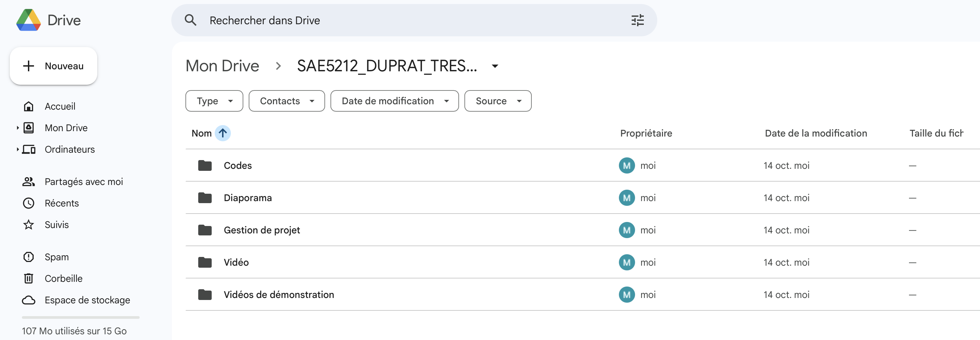Open the Spam warning icon
Screen dimensions: 980x340
[x=29, y=257]
